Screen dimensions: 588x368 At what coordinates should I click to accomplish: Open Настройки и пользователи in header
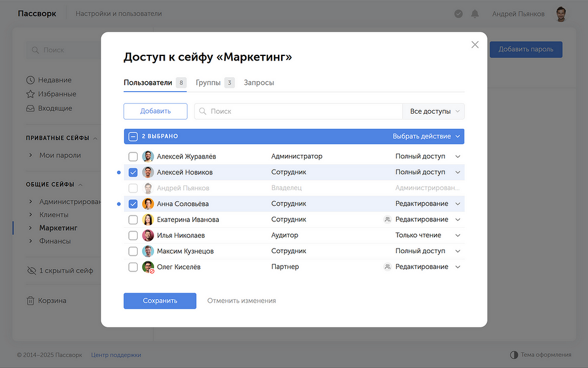pyautogui.click(x=119, y=14)
